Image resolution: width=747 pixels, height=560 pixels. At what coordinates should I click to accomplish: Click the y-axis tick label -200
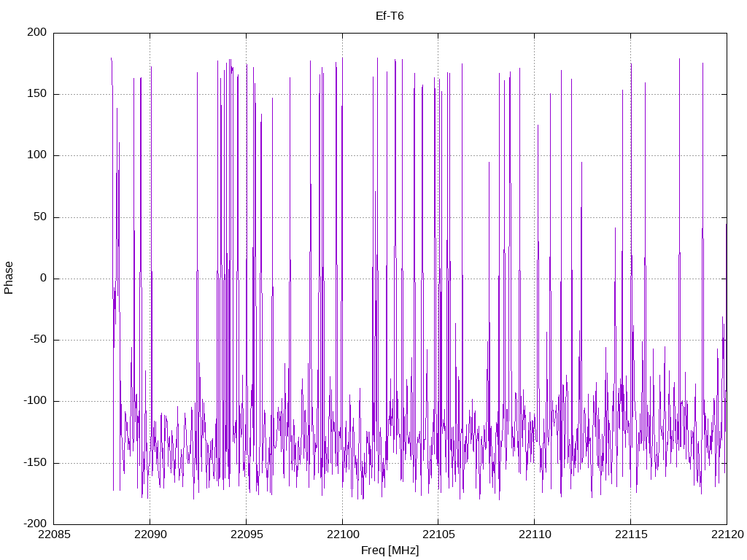35,524
